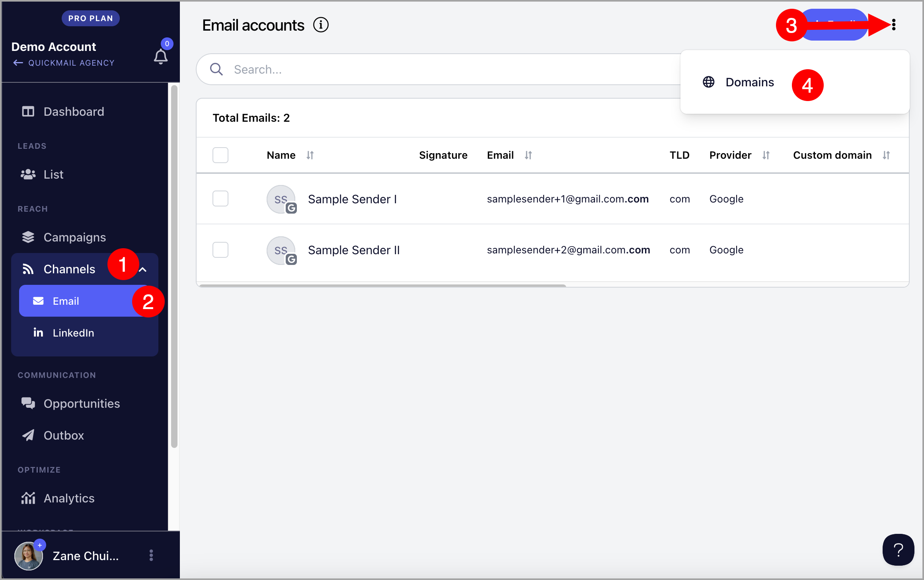Open the notifications bell
Image resolution: width=924 pixels, height=580 pixels.
(x=161, y=56)
